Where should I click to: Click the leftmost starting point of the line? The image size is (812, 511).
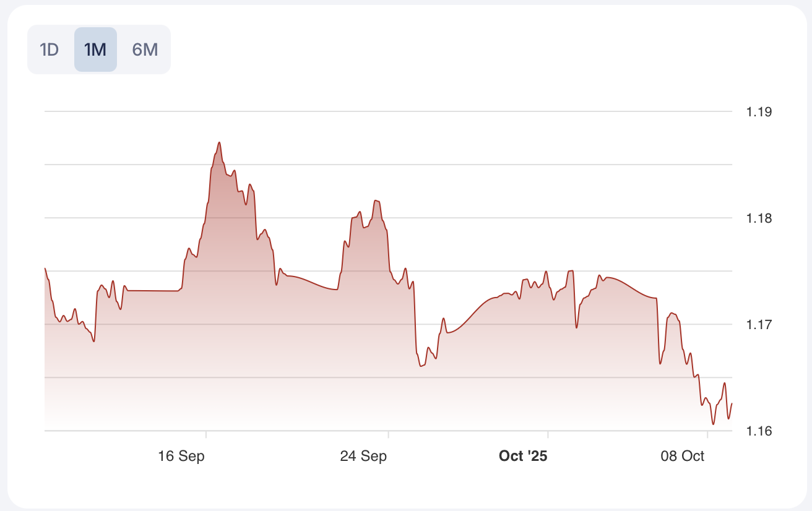45,268
